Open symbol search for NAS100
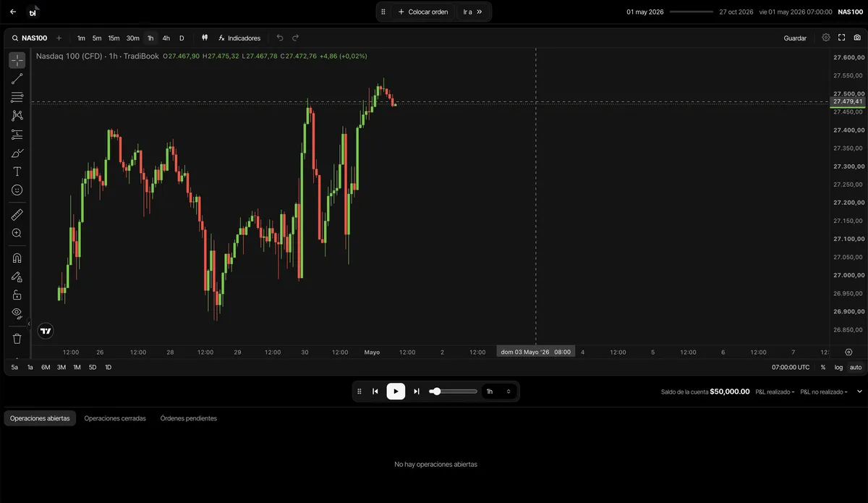868x503 pixels. point(30,38)
